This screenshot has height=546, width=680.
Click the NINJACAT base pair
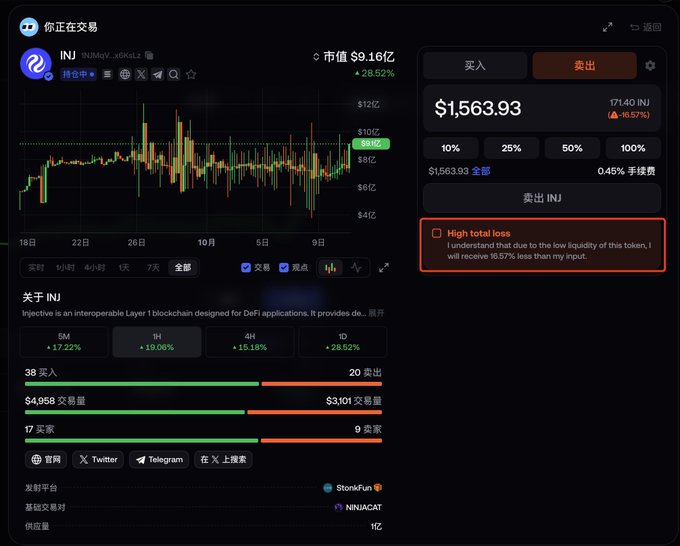(x=358, y=507)
